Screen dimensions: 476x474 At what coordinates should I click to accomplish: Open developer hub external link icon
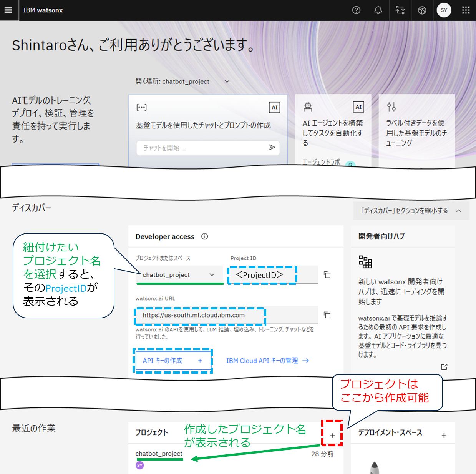(x=444, y=367)
